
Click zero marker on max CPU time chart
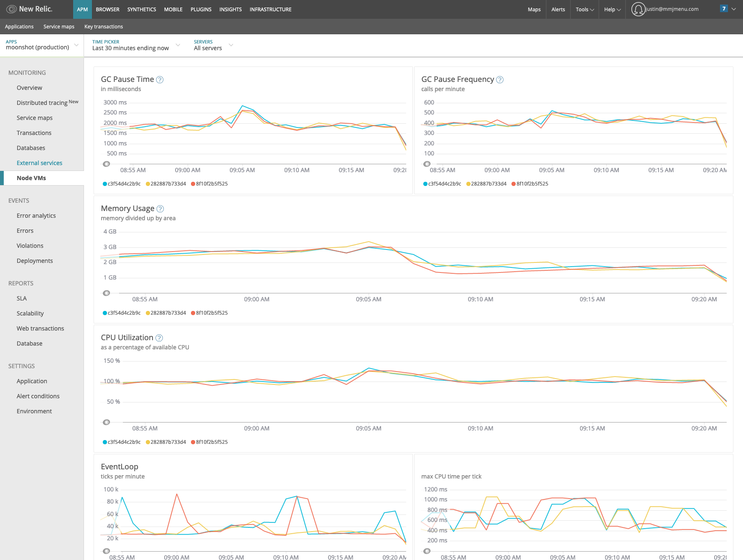coord(427,551)
